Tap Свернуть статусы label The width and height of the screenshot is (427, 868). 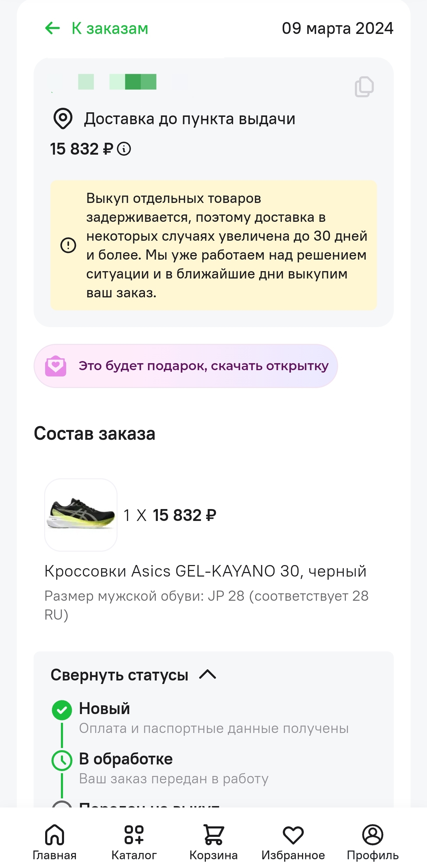(119, 675)
